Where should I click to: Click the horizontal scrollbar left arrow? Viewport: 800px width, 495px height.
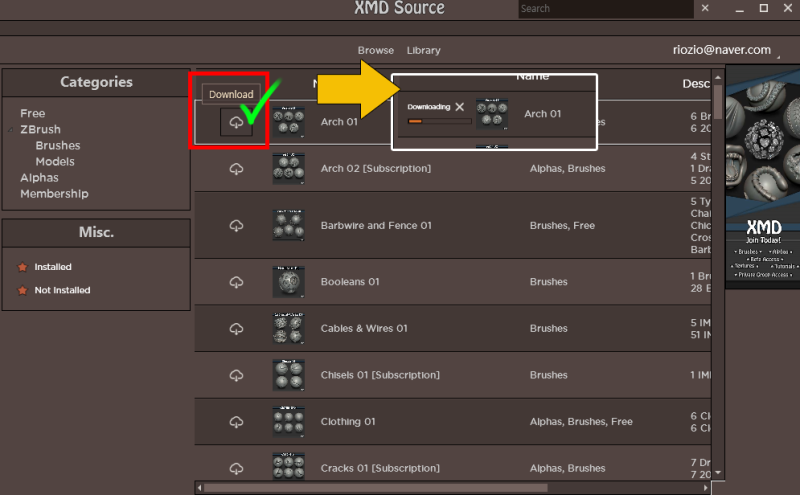[x=199, y=488]
